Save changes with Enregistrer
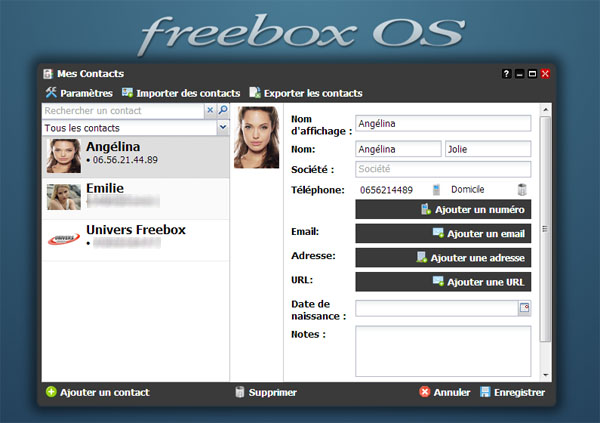This screenshot has width=600, height=423. pos(512,393)
